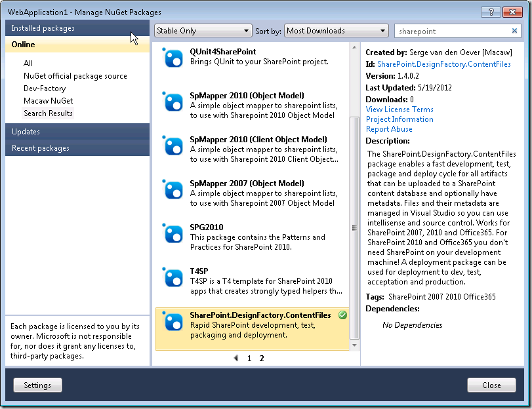Viewport: 532px width, 409px height.
Task: Open the View License Terms link
Action: [x=399, y=109]
